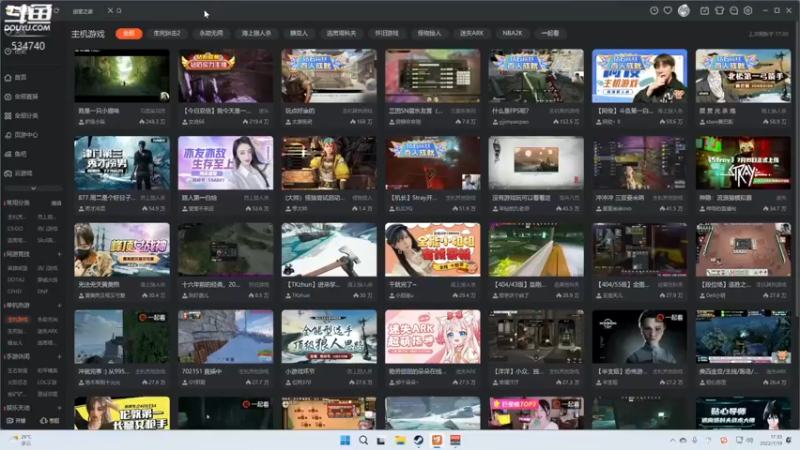The height and width of the screenshot is (450, 800).
Task: Open DOTA2 link in sidebar
Action: [16, 280]
